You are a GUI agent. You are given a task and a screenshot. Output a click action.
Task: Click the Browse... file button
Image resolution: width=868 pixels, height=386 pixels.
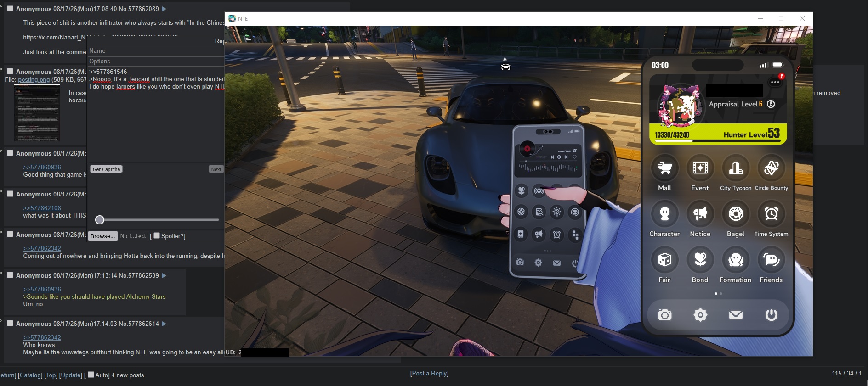pyautogui.click(x=103, y=236)
